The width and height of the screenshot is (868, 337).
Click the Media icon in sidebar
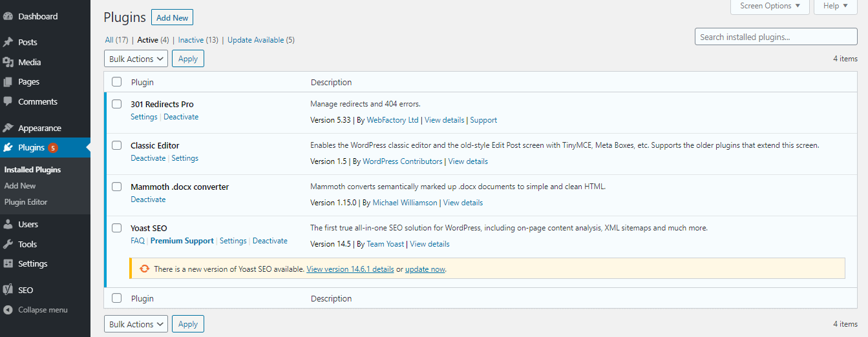pyautogui.click(x=8, y=62)
